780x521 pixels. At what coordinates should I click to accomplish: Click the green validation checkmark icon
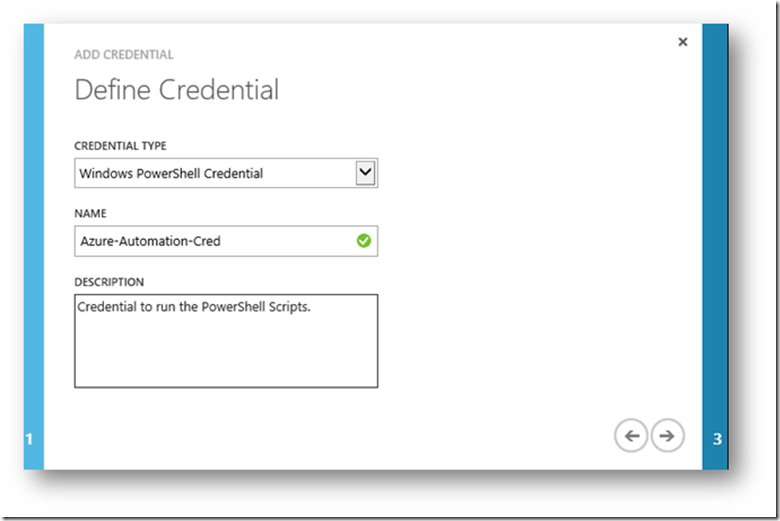364,241
